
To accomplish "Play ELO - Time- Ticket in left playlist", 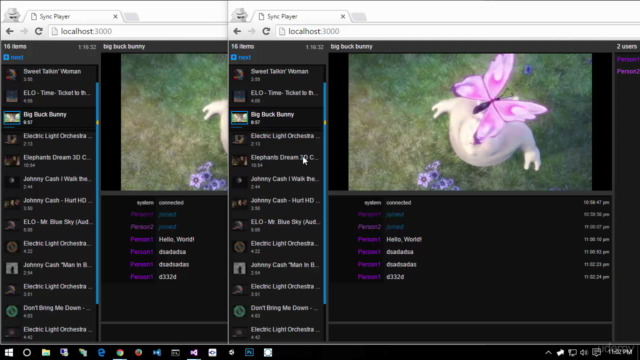I will [49, 96].
